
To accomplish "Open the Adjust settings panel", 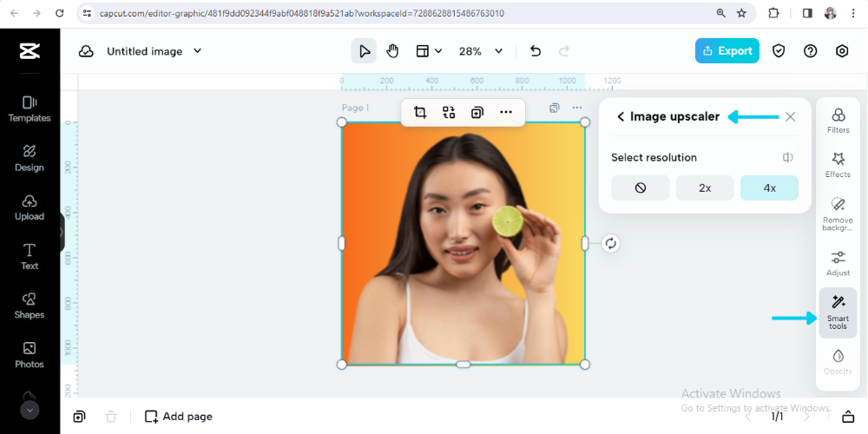I will (x=838, y=263).
